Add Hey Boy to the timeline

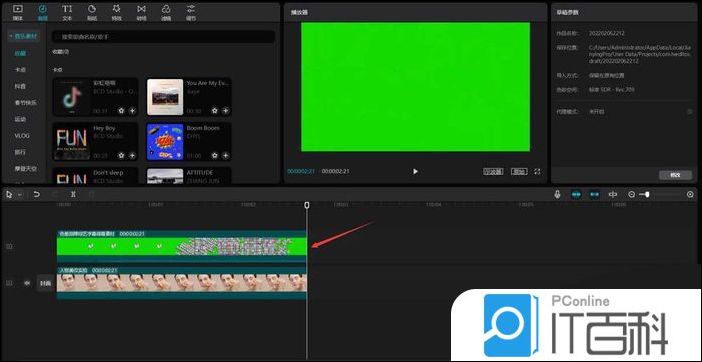point(133,155)
